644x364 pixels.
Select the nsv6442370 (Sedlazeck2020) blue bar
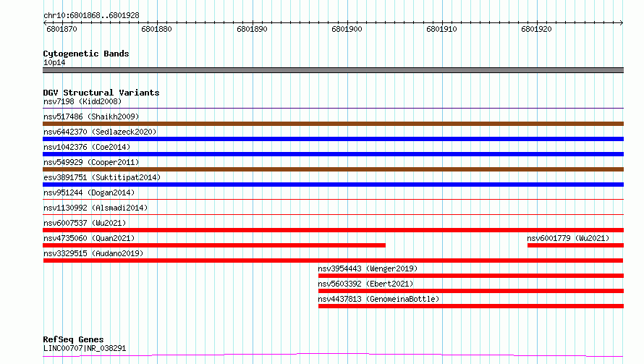[x=333, y=139]
